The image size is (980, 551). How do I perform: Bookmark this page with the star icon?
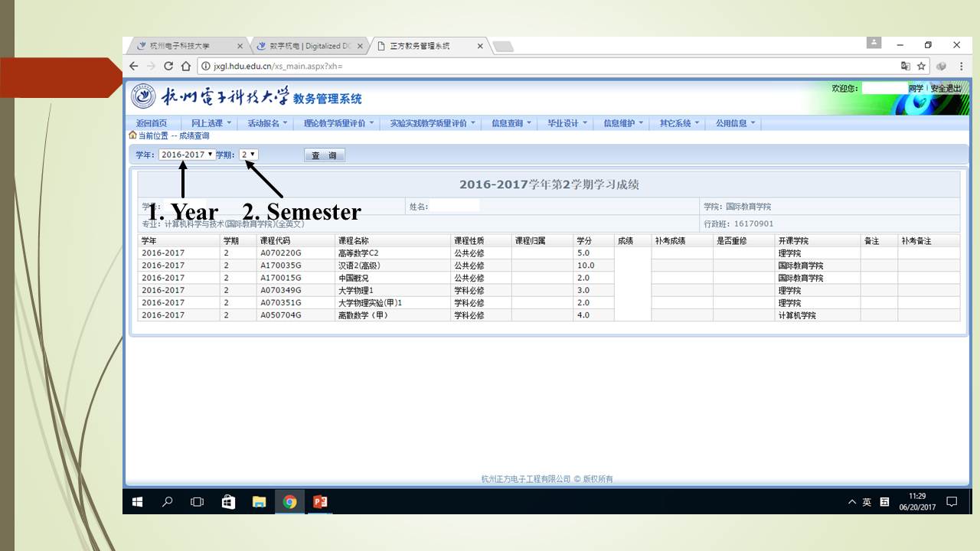922,67
